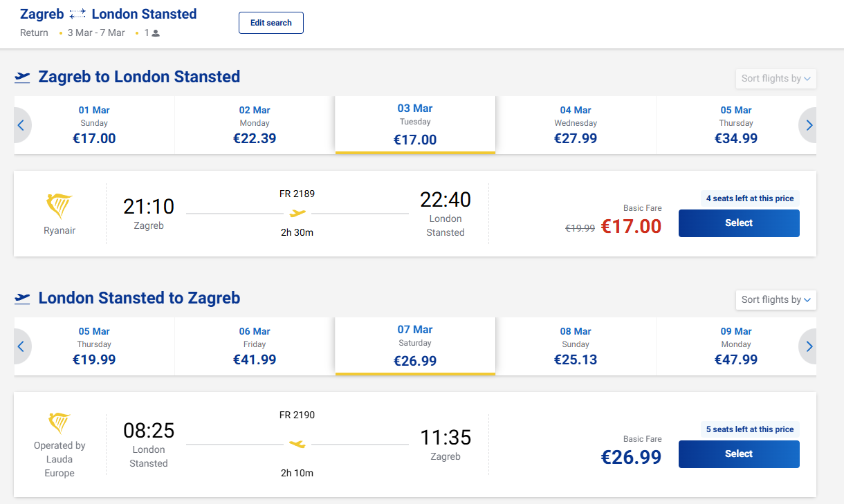Select the €26.99 Stansted to Zagreb flight
The image size is (844, 504).
[x=739, y=454]
